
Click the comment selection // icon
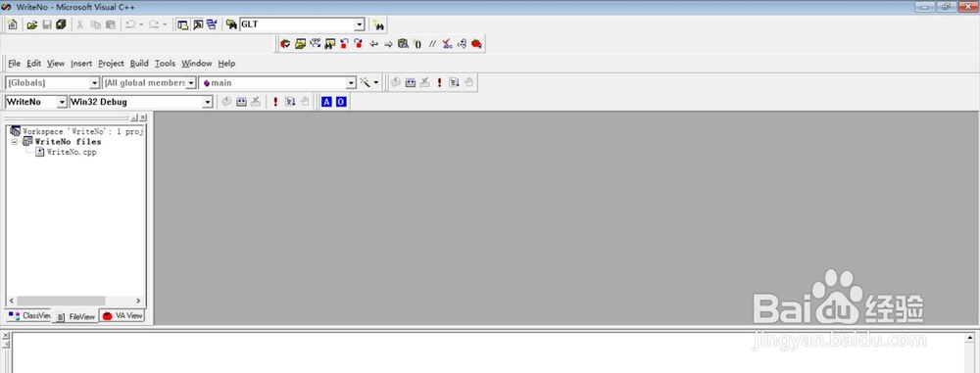[432, 44]
